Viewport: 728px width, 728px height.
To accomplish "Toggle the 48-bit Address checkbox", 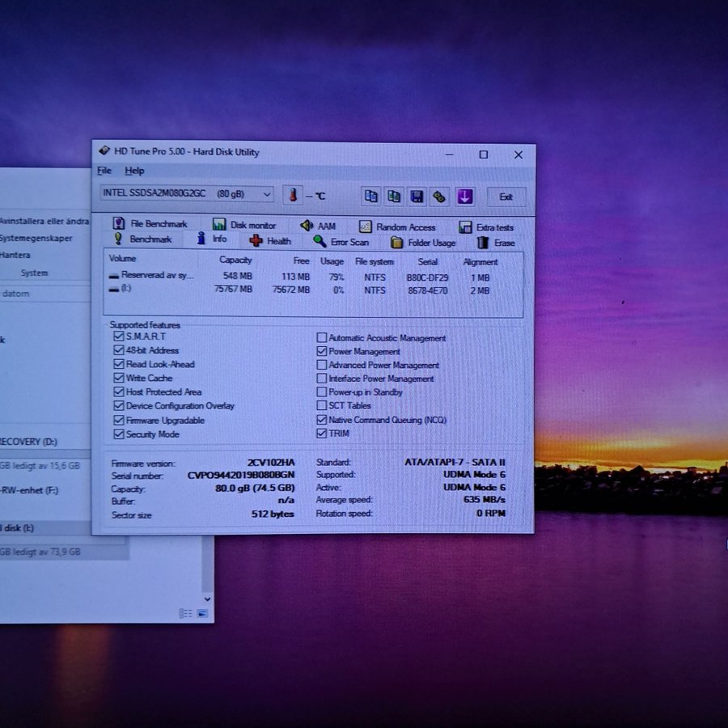I will pyautogui.click(x=119, y=350).
